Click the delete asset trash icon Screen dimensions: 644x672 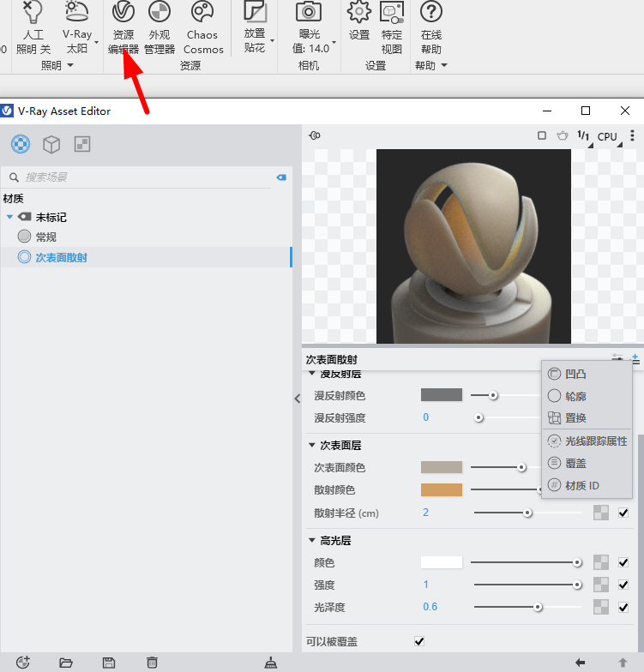[x=152, y=663]
